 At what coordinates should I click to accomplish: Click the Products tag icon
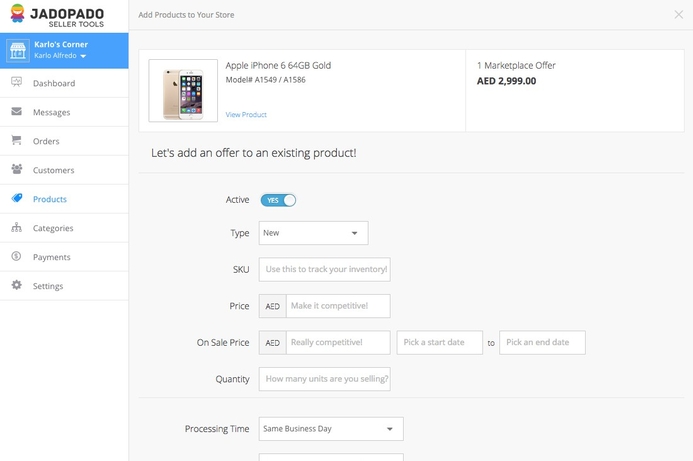(17, 198)
